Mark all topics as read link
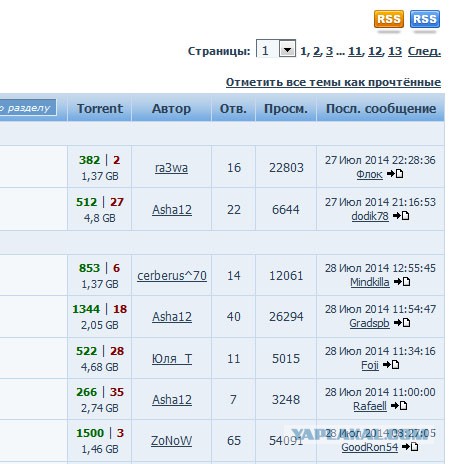Image resolution: width=454 pixels, height=464 pixels. click(333, 82)
